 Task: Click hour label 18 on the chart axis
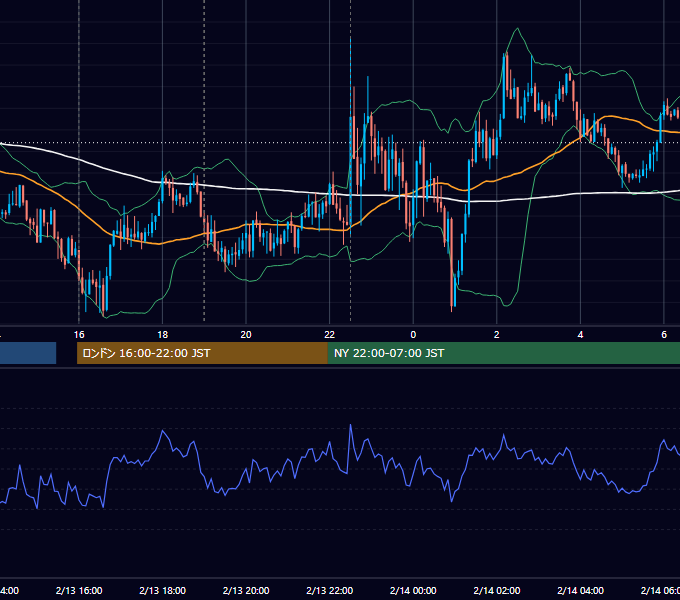click(163, 335)
